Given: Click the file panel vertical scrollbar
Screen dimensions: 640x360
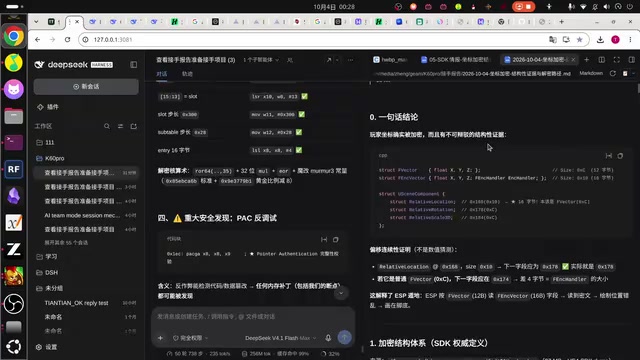Looking at the screenshot, I should 638,88.
